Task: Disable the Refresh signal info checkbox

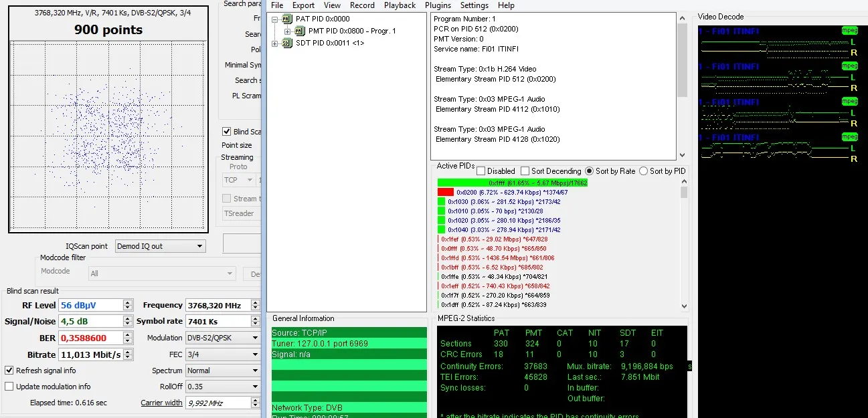Action: 9,371
